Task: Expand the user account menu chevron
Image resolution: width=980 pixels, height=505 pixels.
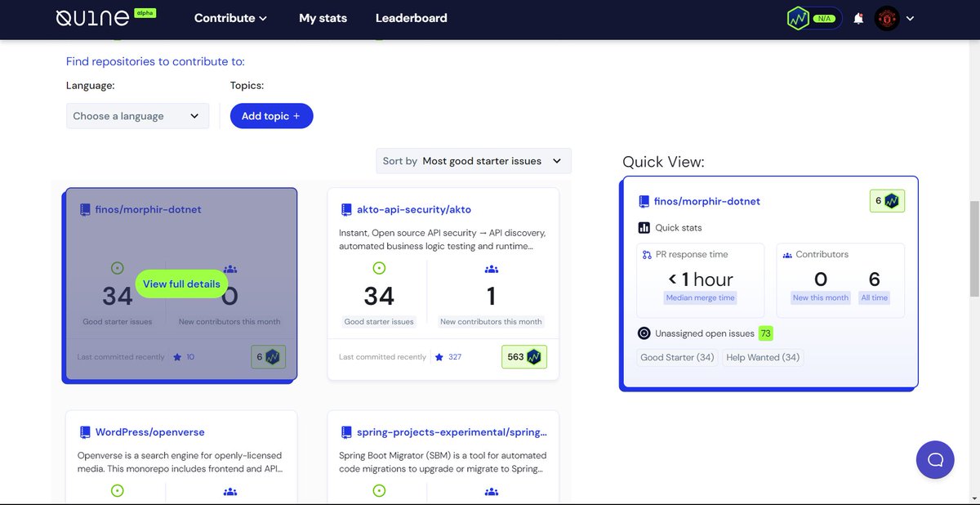Action: point(911,19)
